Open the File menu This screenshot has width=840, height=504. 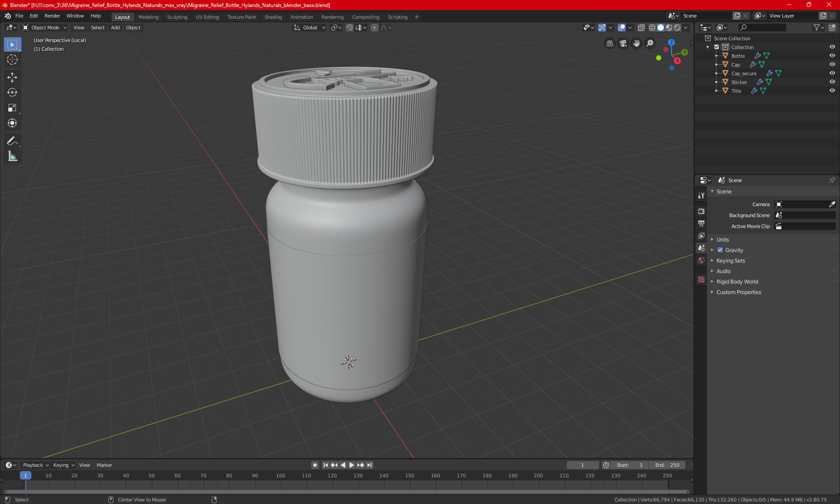19,16
